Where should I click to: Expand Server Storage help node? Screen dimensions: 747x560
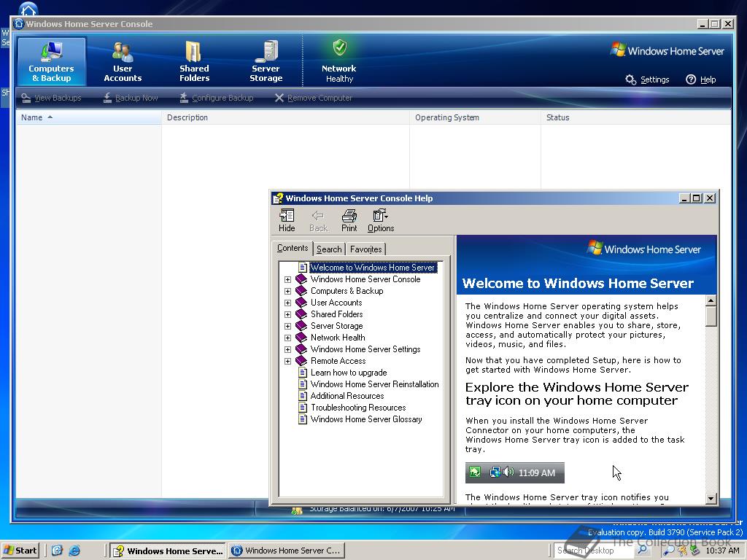click(x=287, y=326)
